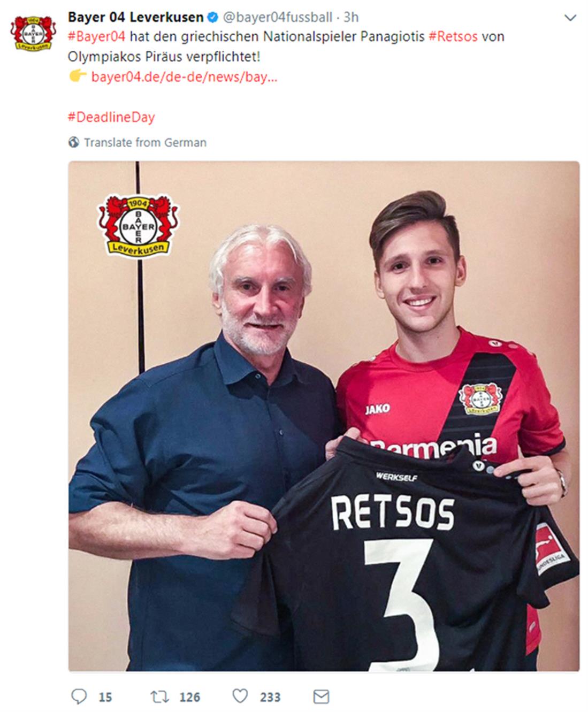Follow the bayer04.de news link
This screenshot has width=588, height=712.
click(x=184, y=77)
